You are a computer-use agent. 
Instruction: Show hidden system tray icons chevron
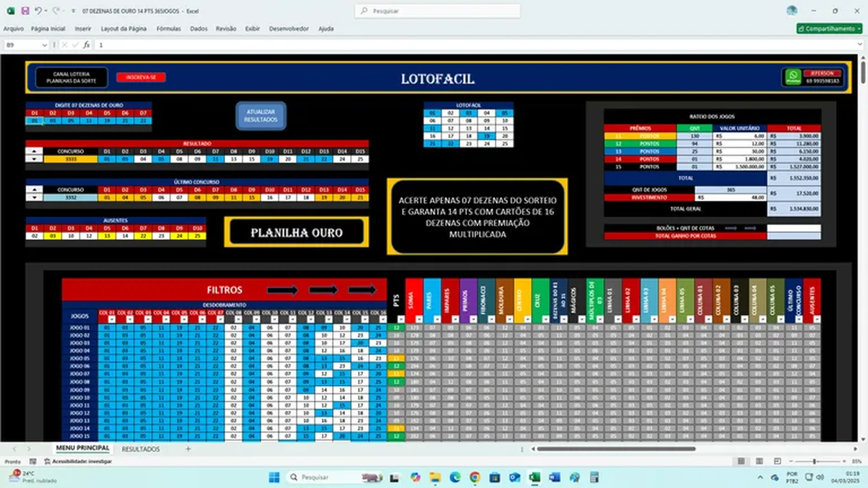pos(760,477)
